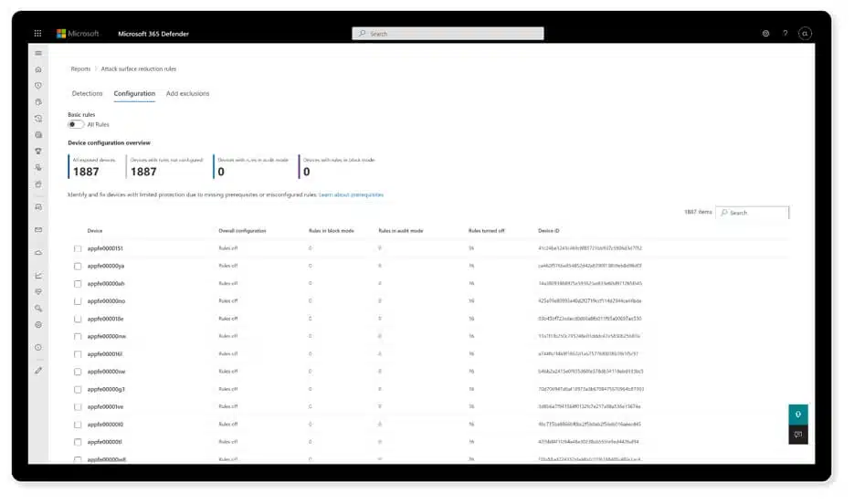
Task: Toggle the Basic rules / All Rules switch
Action: pos(76,125)
